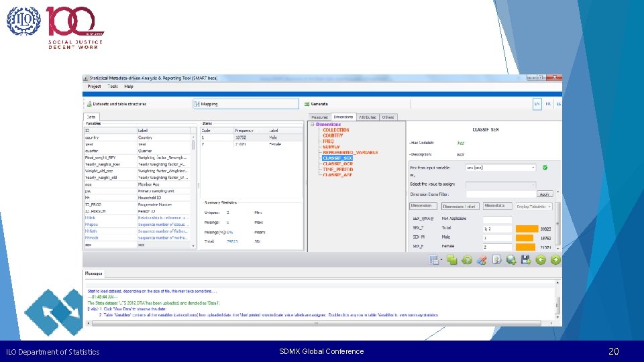Click the orange frequency bar for Male
644x362 pixels.
click(525, 237)
